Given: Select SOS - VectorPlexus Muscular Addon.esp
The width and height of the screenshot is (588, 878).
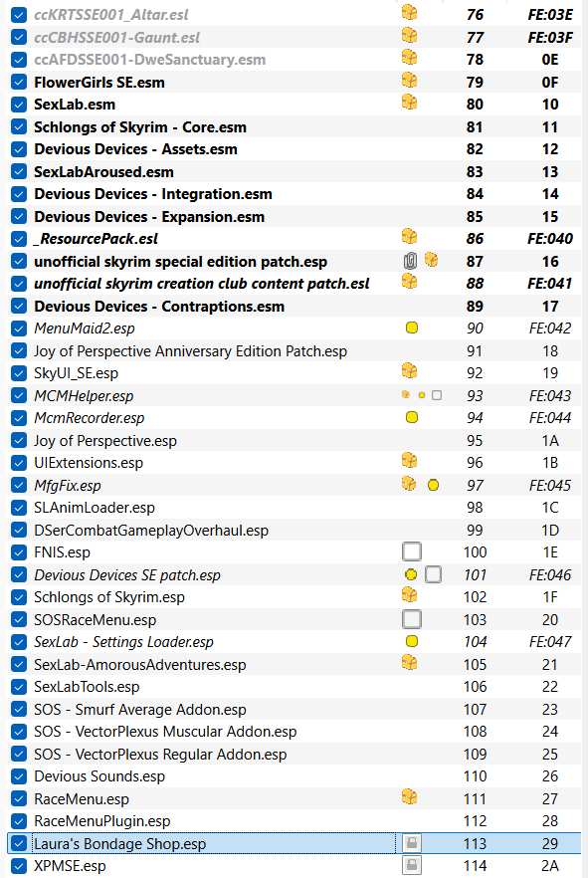Looking at the screenshot, I should [165, 732].
